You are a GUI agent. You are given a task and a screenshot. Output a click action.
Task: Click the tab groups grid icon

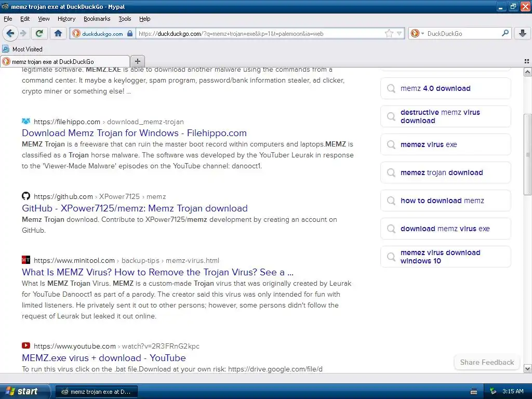tap(527, 61)
